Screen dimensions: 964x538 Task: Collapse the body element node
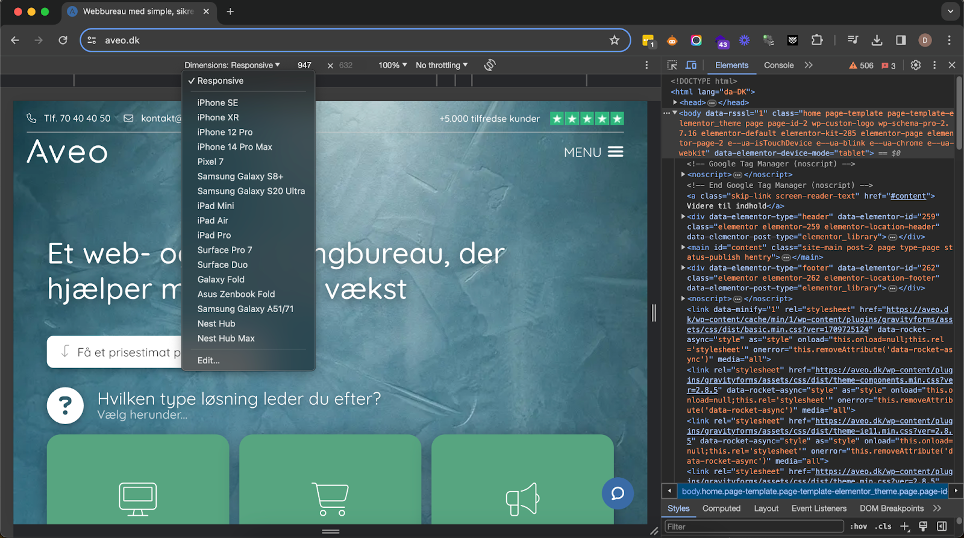674,113
